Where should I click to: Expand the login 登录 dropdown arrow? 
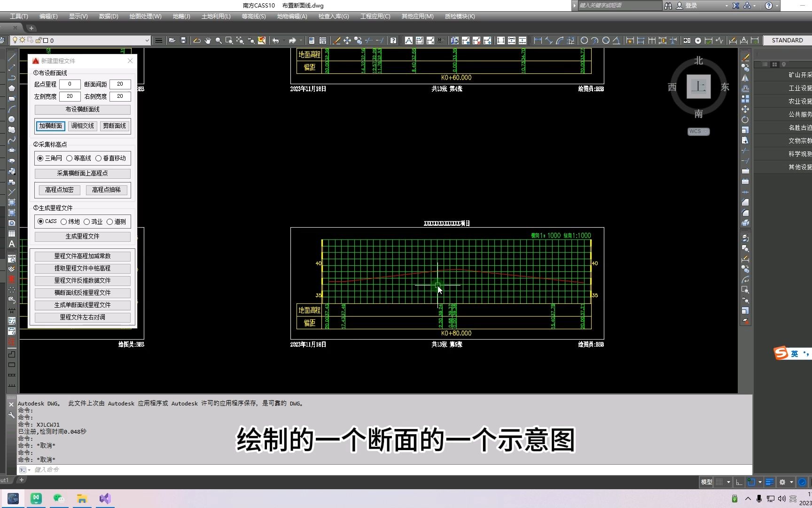coord(726,6)
